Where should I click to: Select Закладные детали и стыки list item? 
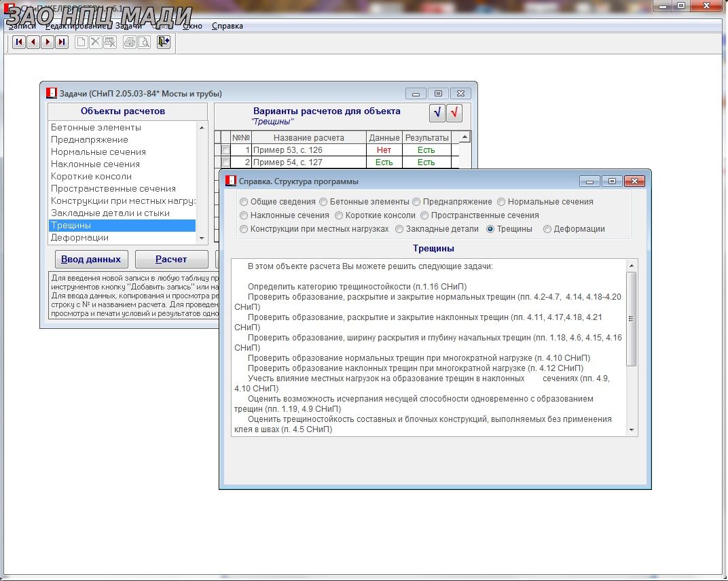click(122, 213)
